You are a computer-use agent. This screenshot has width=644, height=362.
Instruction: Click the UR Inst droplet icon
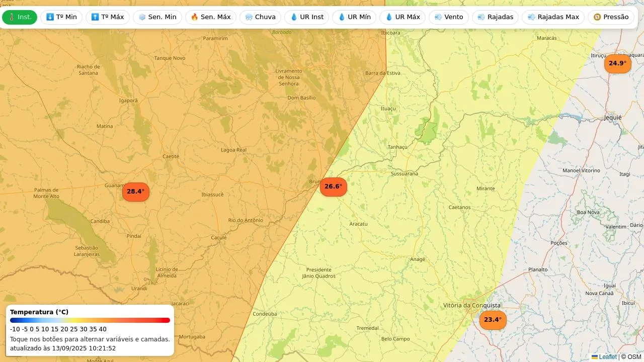pyautogui.click(x=294, y=17)
